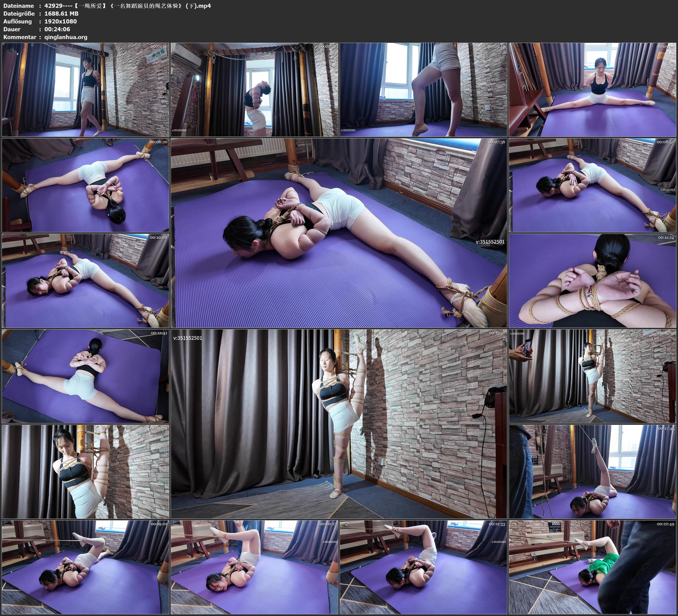The height and width of the screenshot is (616, 678).
Task: Select the large 00:07:36 thumbnail
Action: pyautogui.click(x=339, y=233)
